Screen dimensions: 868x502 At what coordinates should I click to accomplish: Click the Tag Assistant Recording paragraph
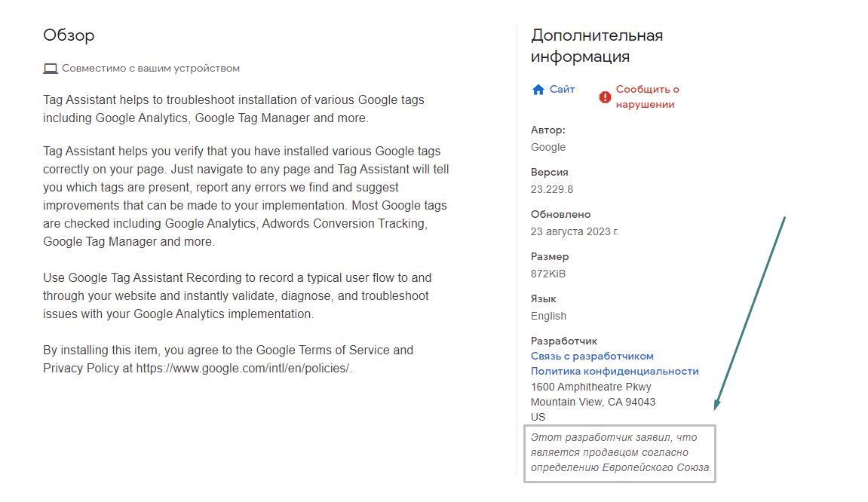click(x=238, y=295)
